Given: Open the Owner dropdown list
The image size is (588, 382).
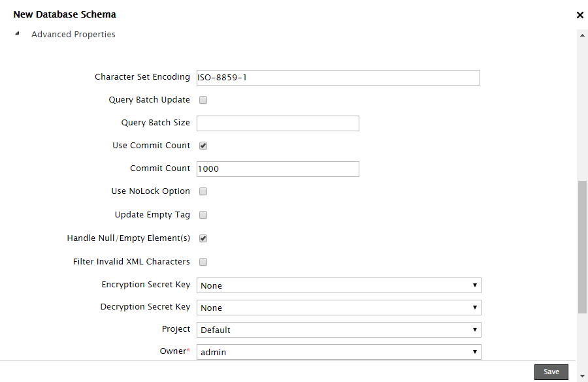Looking at the screenshot, I should point(338,352).
